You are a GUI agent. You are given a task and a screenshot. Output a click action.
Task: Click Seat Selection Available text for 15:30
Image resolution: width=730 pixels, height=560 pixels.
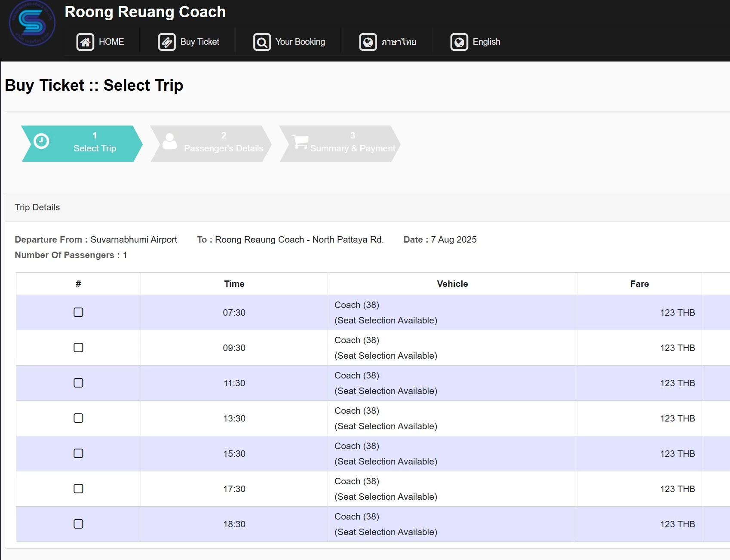tap(386, 462)
